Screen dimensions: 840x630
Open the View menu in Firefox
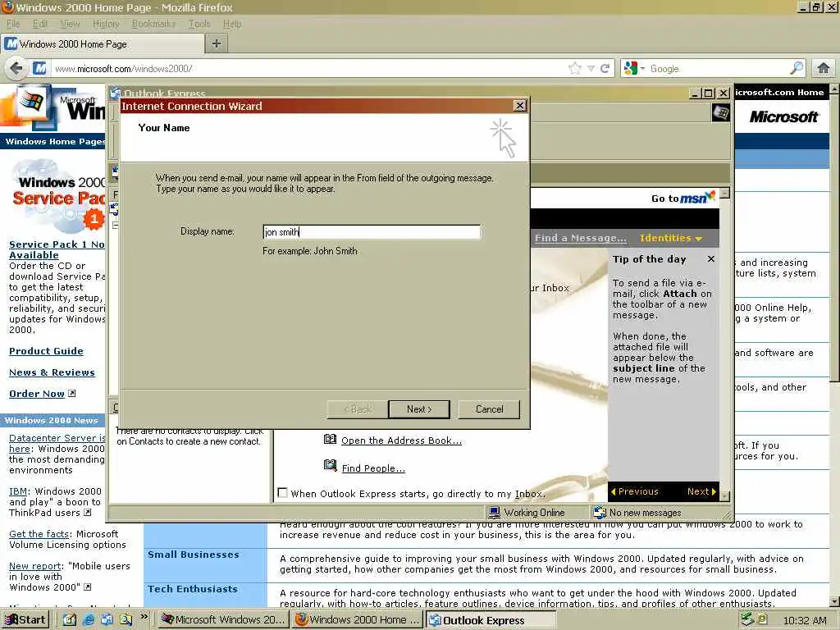pyautogui.click(x=71, y=24)
